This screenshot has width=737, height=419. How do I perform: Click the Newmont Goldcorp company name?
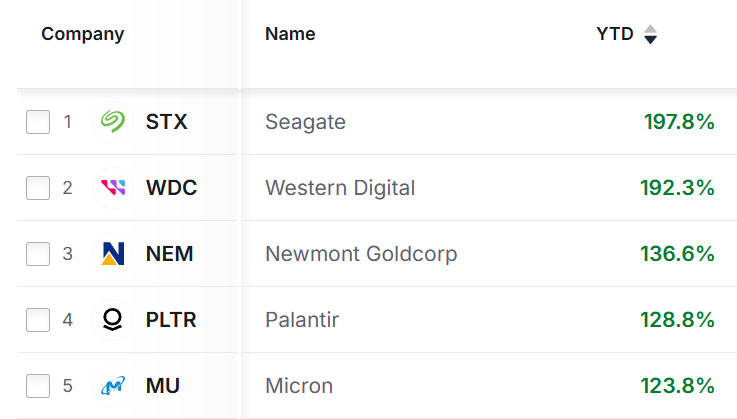click(x=361, y=254)
